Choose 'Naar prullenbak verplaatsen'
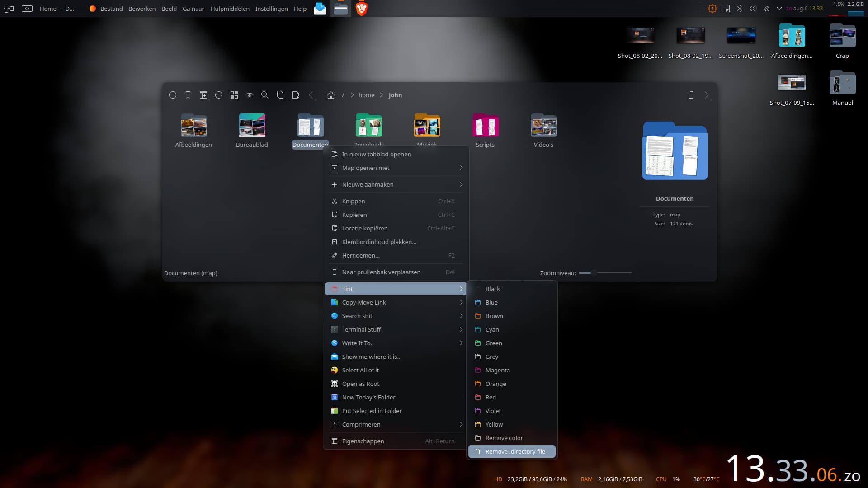868x488 pixels. 396,272
